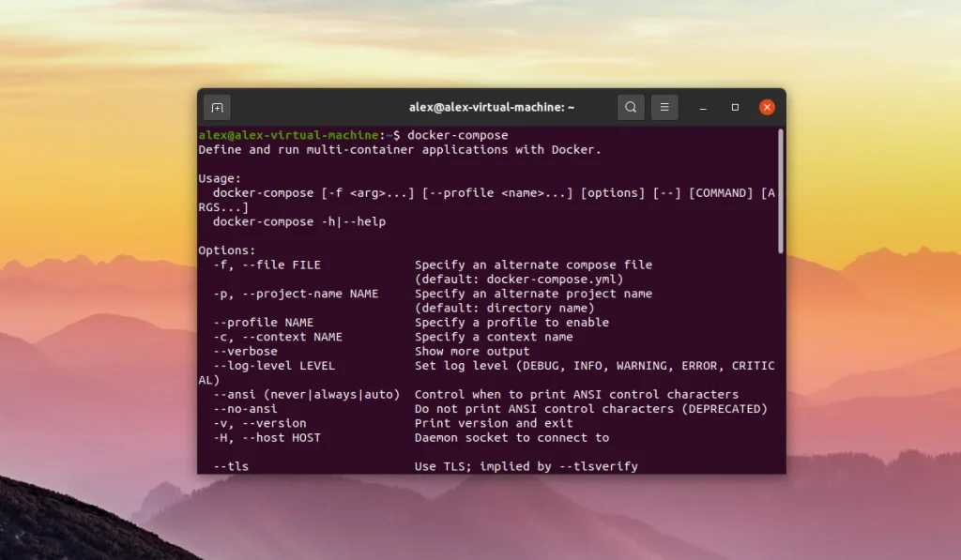Screen dimensions: 961x560
Task: Click the -H, --host HOST option
Action: 267,437
